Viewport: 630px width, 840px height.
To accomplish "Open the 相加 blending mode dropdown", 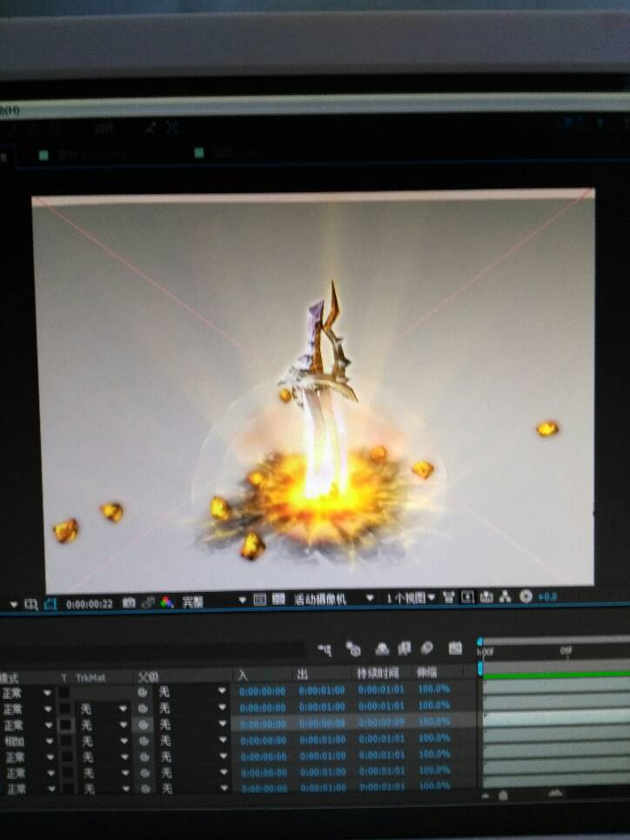I will [50, 742].
